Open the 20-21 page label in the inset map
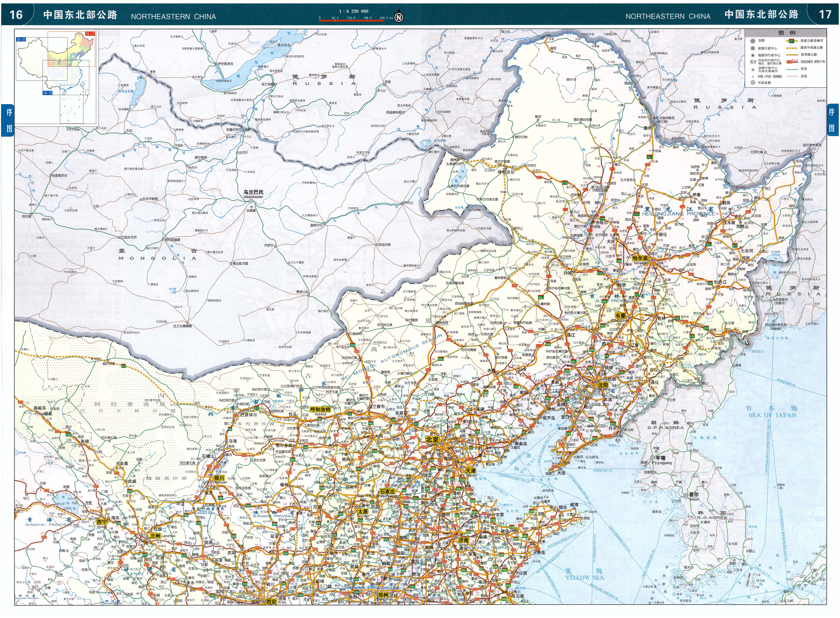 point(21,39)
